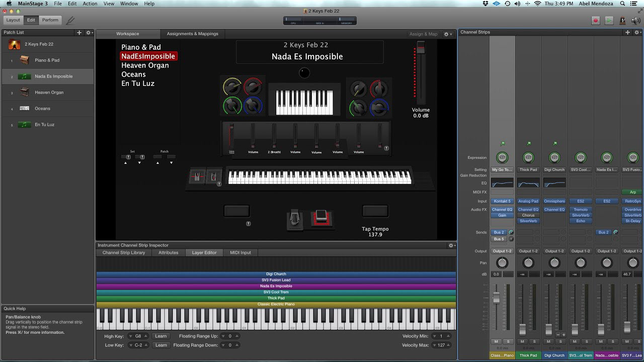Open Classic Electric Piano Output 1-2 menu
This screenshot has height=362, width=644.
click(502, 251)
